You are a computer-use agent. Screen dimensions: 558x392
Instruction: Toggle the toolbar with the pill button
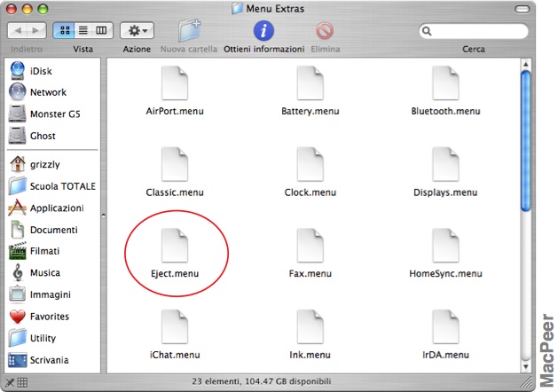(522, 9)
